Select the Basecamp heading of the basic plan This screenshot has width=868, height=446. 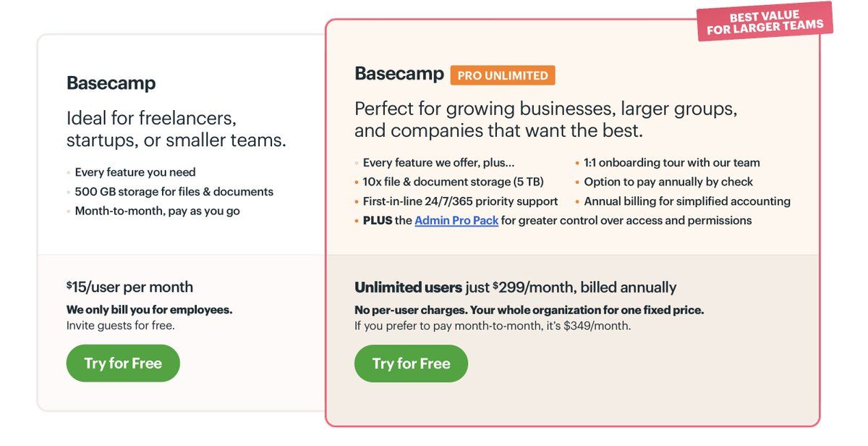tap(111, 83)
